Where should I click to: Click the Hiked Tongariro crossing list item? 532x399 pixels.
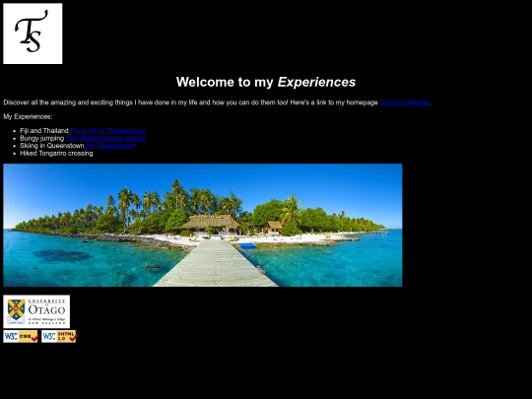click(x=56, y=153)
